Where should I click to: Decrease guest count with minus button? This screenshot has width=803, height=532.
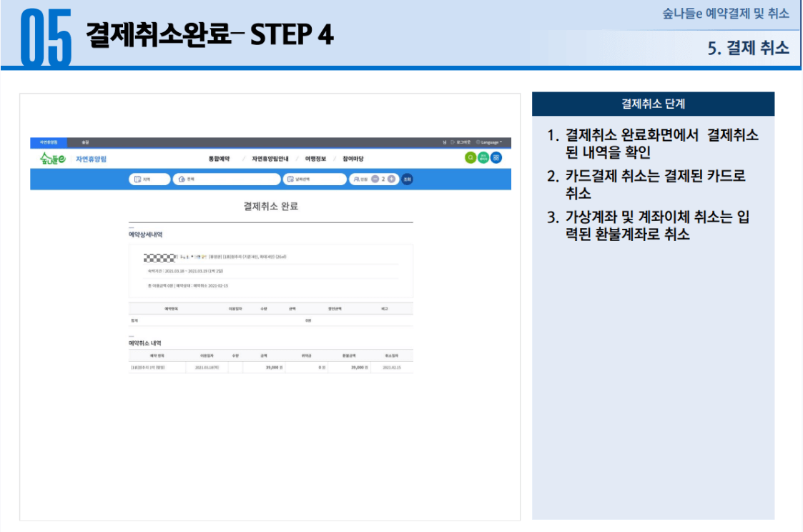click(x=375, y=179)
